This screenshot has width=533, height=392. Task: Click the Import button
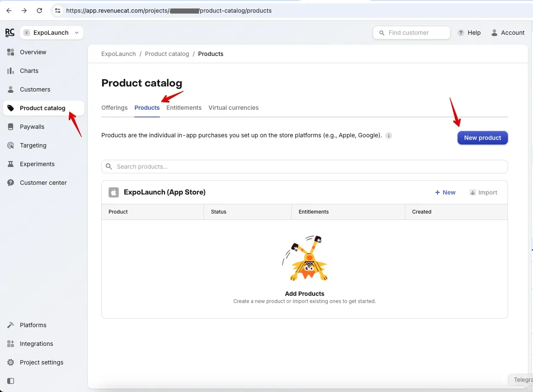point(483,192)
